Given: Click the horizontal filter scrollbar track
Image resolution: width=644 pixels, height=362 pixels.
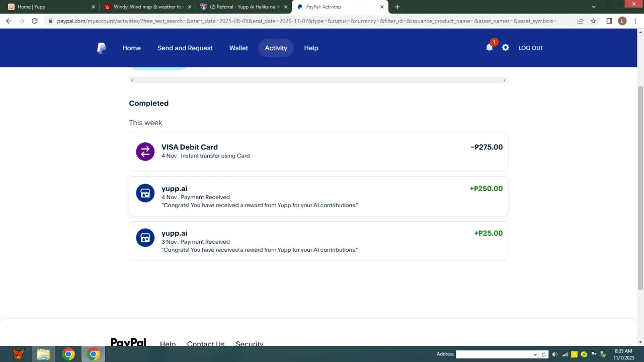Looking at the screenshot, I should click(318, 80).
